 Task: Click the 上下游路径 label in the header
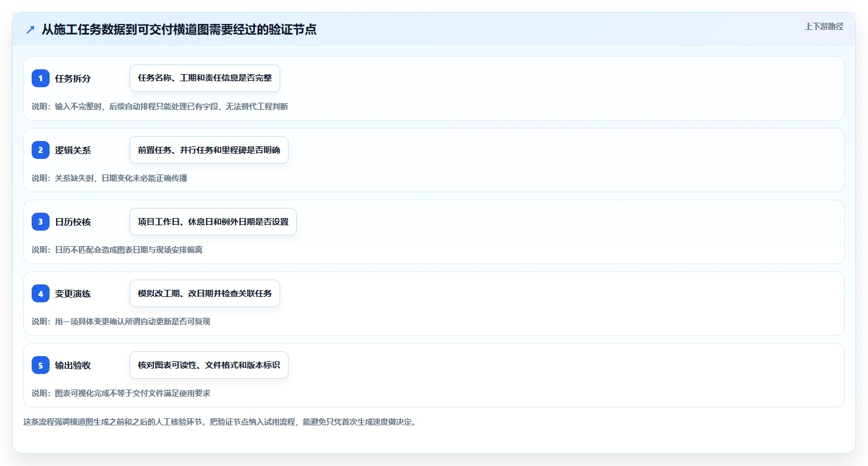pos(824,26)
